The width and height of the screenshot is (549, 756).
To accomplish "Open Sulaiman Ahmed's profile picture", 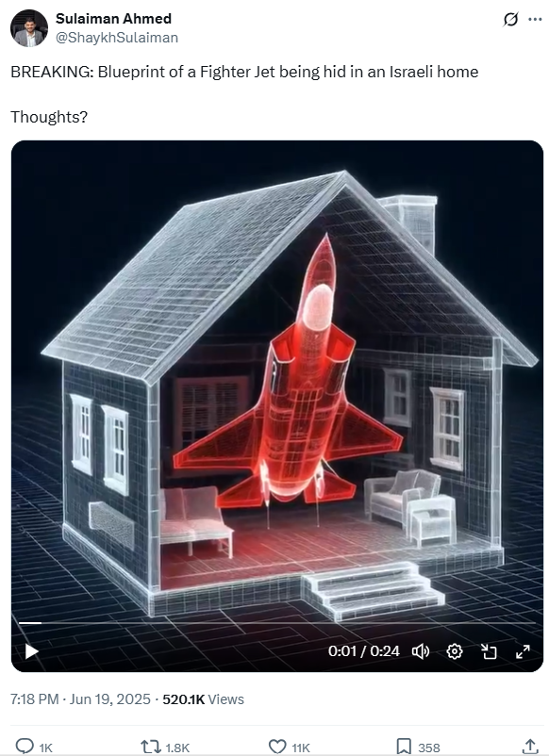I will click(29, 28).
